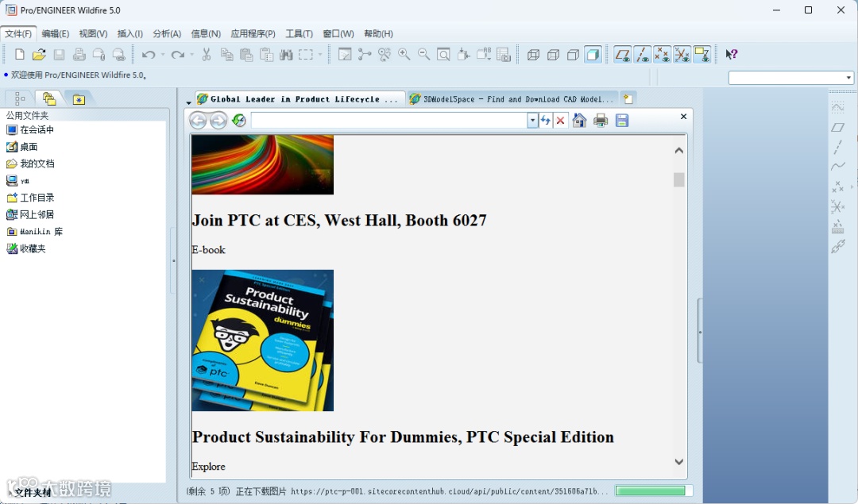Toggle annotation element display
Viewport: 858px width, 504px height.
coord(701,54)
